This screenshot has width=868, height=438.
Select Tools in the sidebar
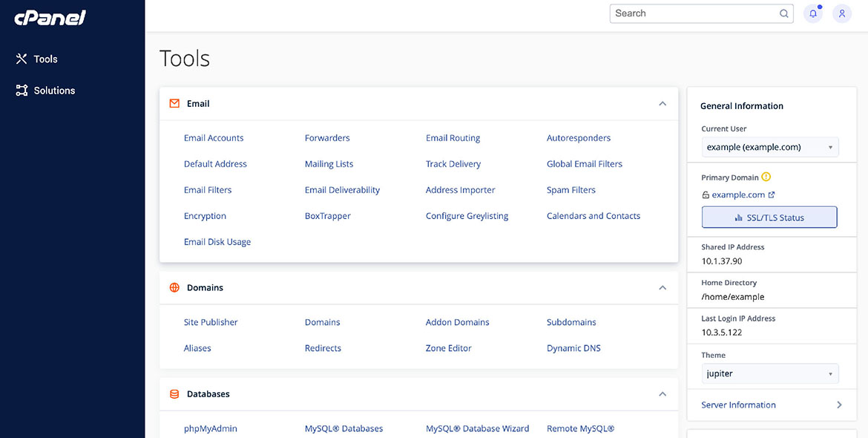[x=45, y=59]
